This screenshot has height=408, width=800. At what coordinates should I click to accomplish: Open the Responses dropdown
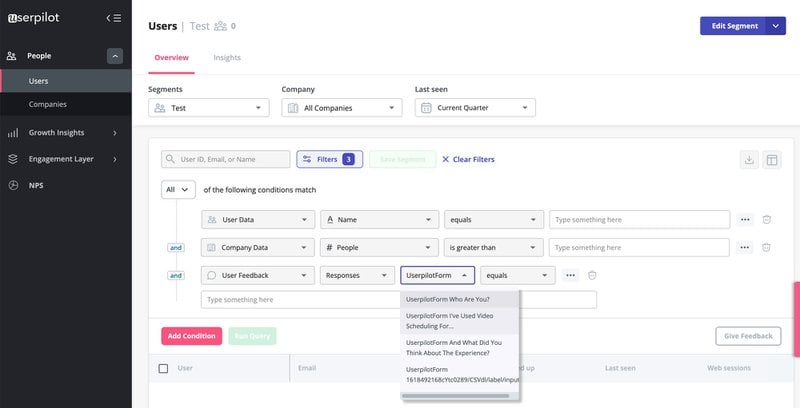(357, 275)
